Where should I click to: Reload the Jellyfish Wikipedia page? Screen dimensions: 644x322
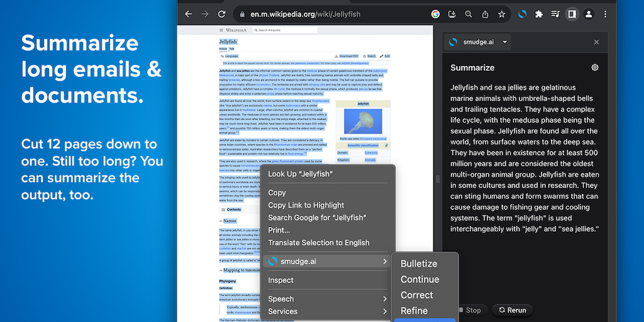click(x=222, y=14)
